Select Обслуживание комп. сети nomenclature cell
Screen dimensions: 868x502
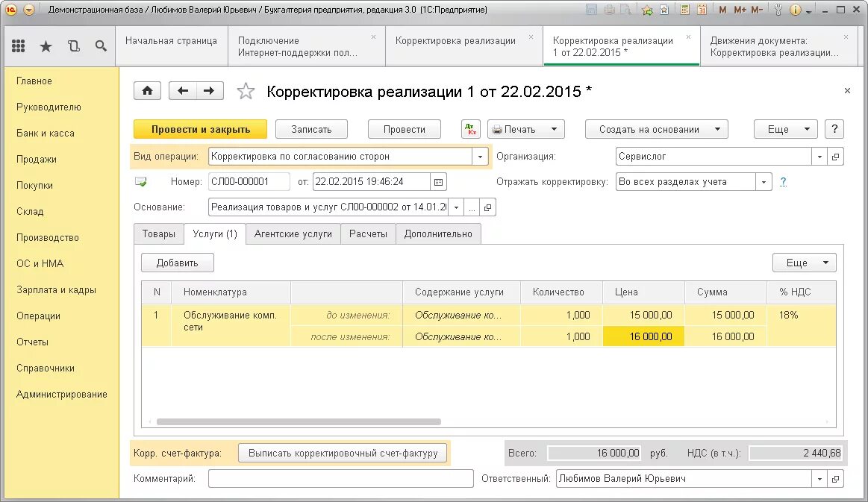coord(231,325)
